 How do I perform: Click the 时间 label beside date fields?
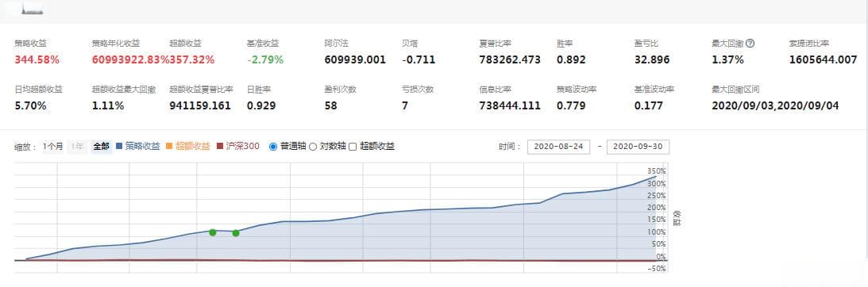click(510, 147)
